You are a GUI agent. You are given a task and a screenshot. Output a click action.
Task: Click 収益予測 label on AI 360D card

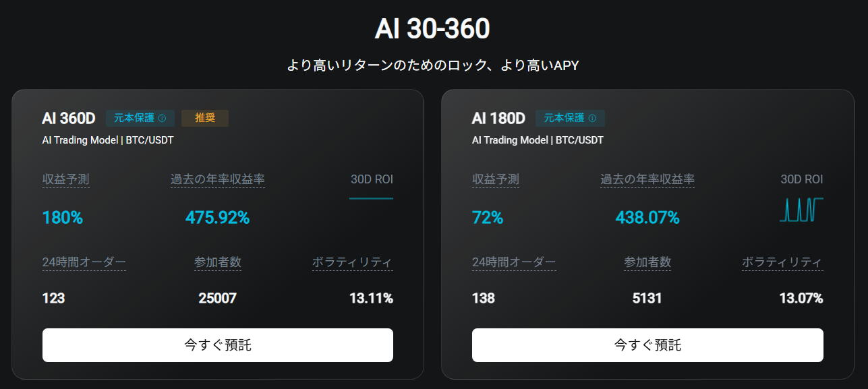point(65,179)
